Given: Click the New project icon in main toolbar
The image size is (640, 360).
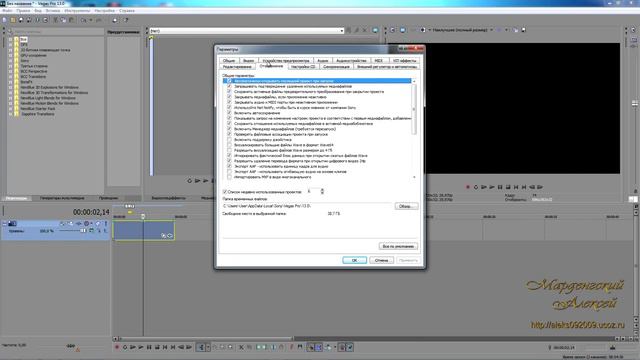Looking at the screenshot, I should (4, 20).
